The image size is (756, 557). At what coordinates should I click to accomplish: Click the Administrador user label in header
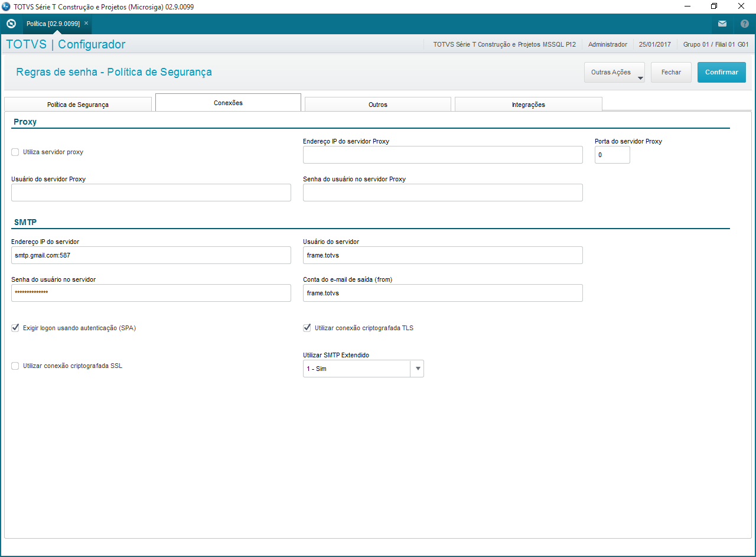(608, 44)
